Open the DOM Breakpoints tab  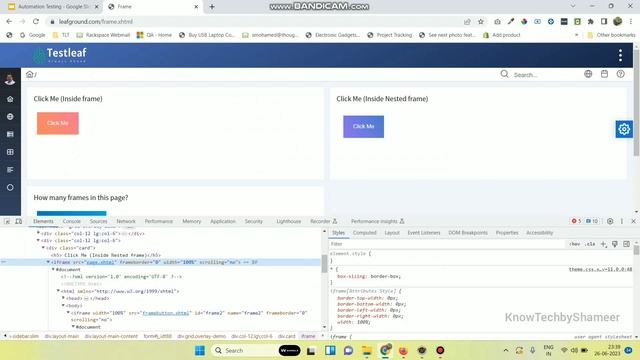(x=468, y=233)
